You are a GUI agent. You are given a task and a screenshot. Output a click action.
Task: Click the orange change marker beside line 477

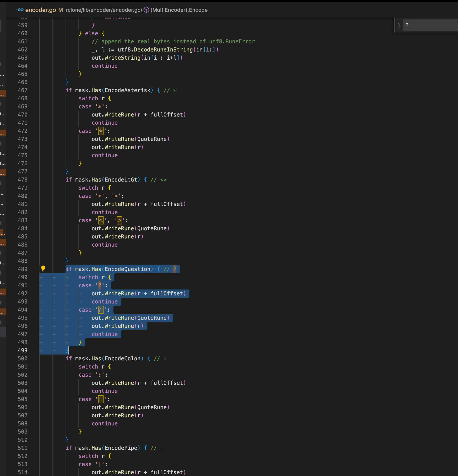pyautogui.click(x=3, y=173)
